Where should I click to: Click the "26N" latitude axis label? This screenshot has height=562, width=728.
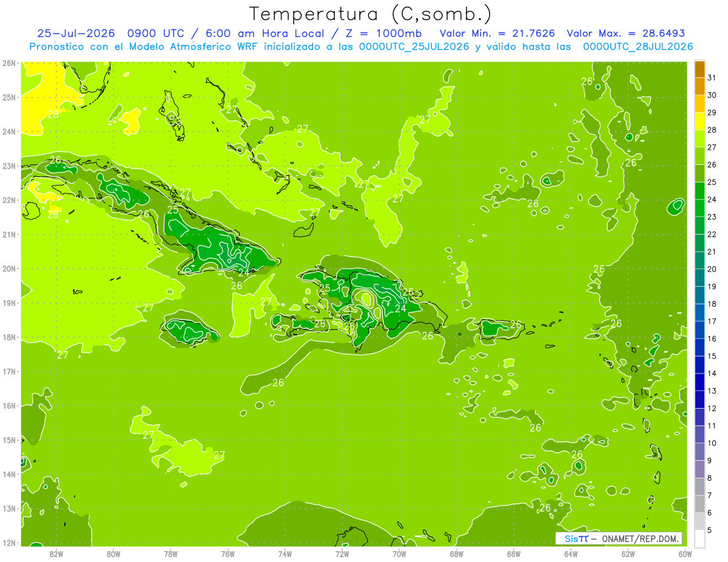pos(8,63)
